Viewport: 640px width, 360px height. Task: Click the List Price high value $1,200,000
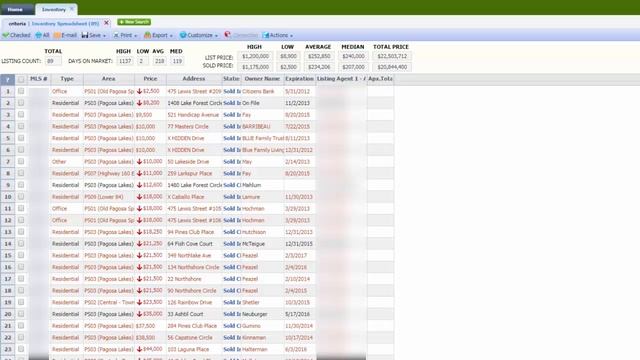click(256, 56)
